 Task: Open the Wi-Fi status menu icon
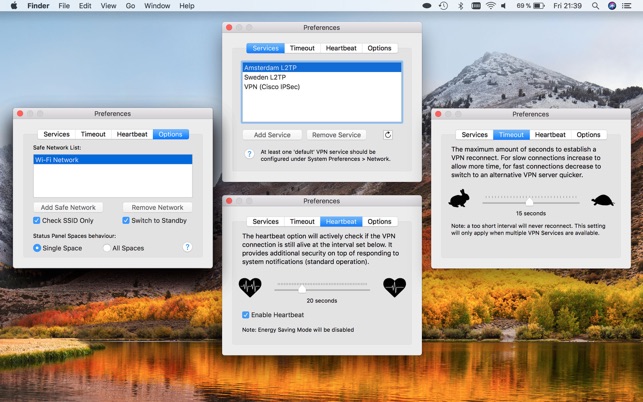tap(490, 6)
